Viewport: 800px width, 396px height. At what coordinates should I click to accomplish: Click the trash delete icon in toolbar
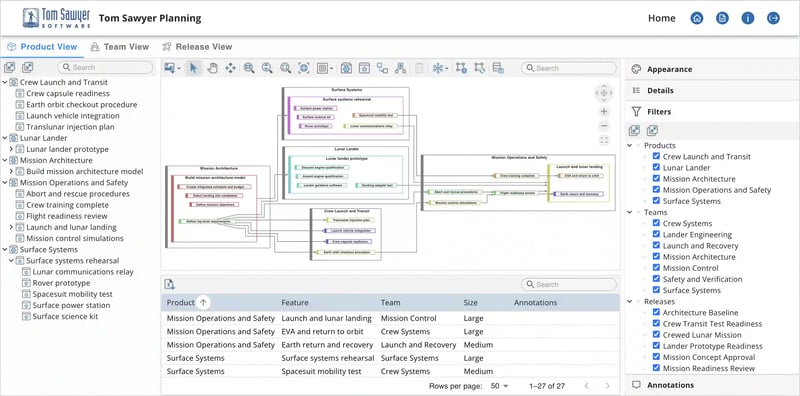[419, 68]
